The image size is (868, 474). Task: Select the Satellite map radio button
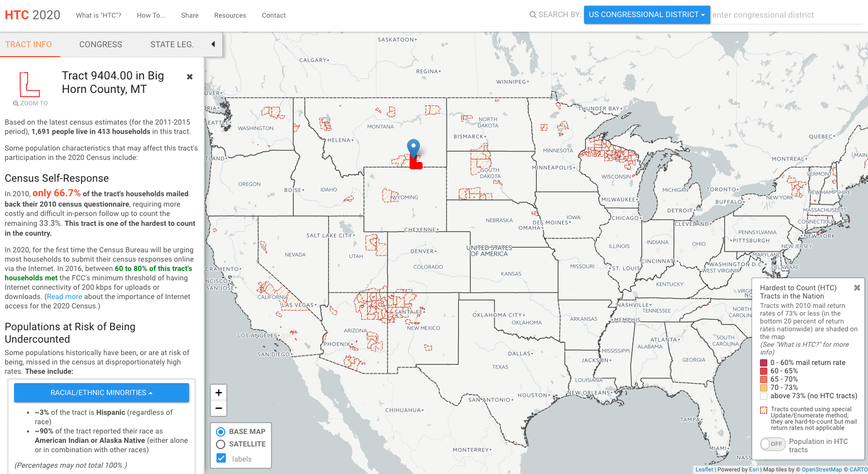(221, 444)
